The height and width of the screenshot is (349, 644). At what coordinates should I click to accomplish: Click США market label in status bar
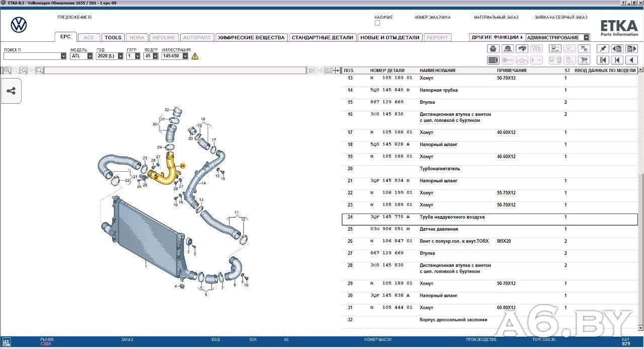(46, 344)
